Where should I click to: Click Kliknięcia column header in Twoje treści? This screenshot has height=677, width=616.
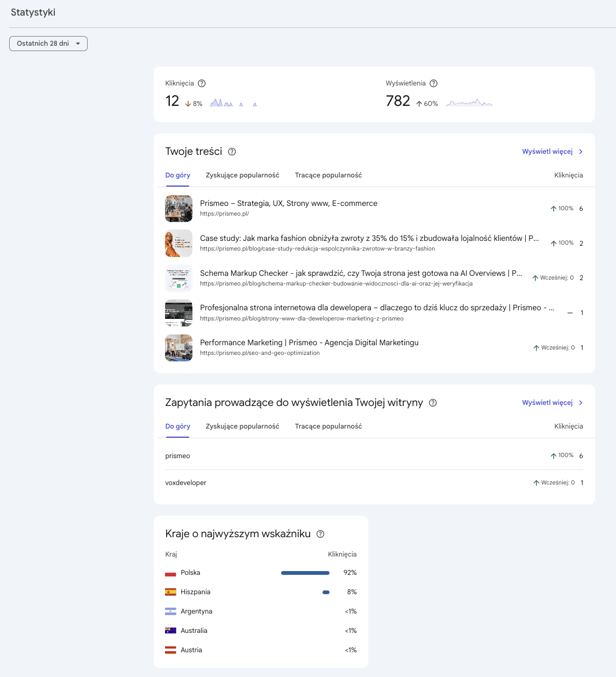click(x=569, y=175)
